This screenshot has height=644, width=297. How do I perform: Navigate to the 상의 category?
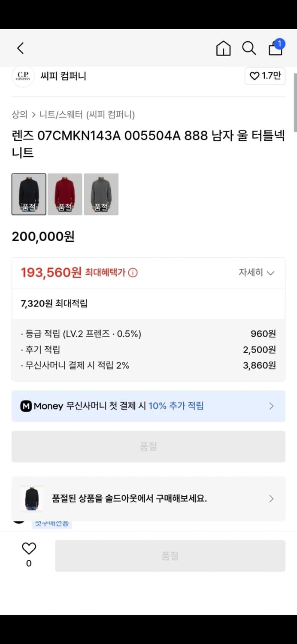[x=17, y=115]
